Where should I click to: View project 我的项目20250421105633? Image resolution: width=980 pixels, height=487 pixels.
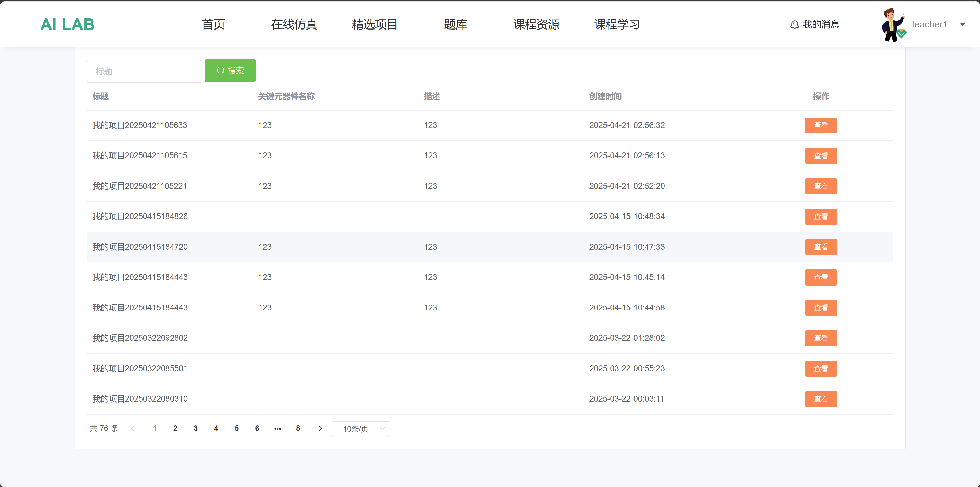tap(821, 125)
